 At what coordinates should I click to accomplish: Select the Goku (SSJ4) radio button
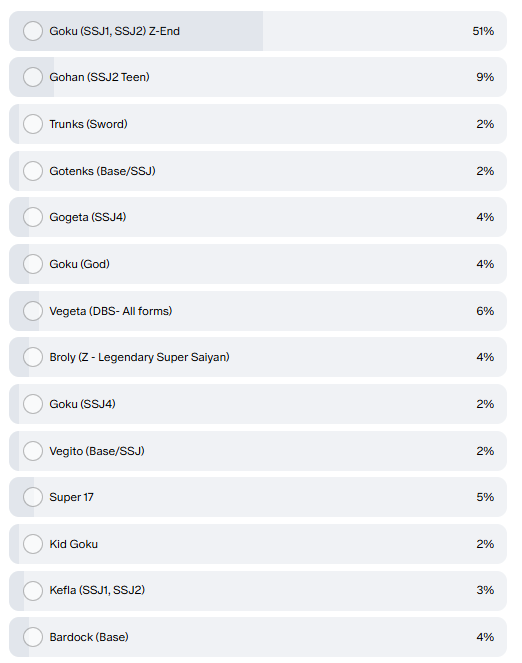pyautogui.click(x=33, y=404)
